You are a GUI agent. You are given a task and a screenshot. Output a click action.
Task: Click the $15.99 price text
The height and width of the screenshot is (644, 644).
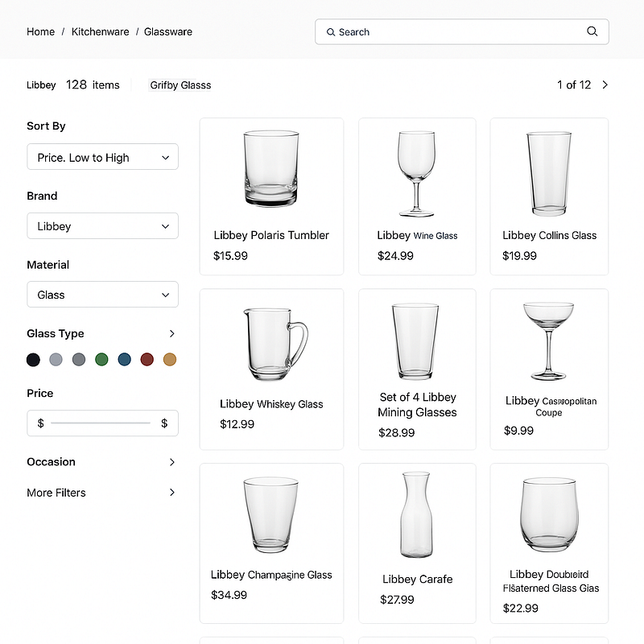[x=230, y=256]
